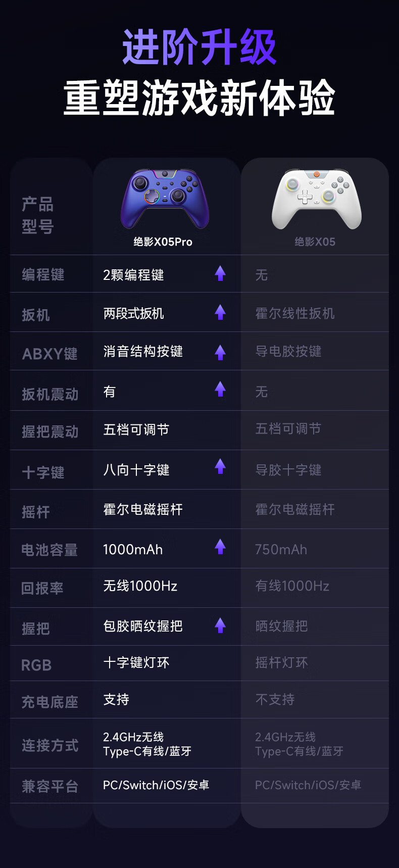Click the upgrade arrow next to 1000mAh
Screen dimensions: 399x868
tap(220, 546)
